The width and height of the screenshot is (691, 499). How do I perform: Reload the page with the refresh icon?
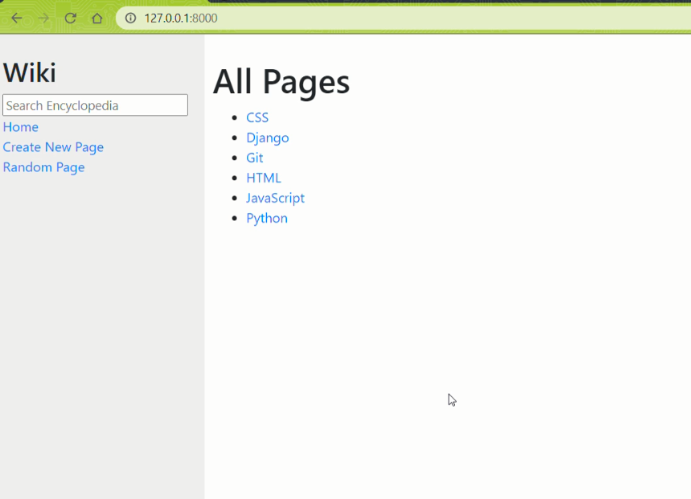pos(71,18)
